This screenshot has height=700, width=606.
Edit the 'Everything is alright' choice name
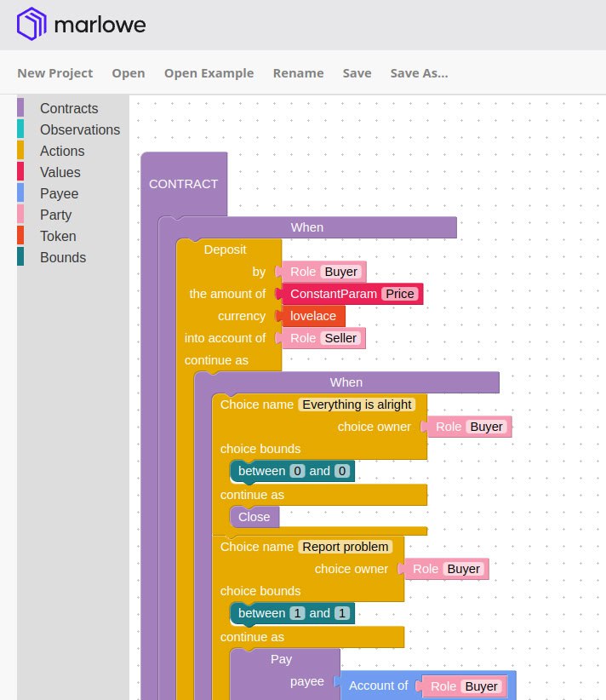[357, 405]
